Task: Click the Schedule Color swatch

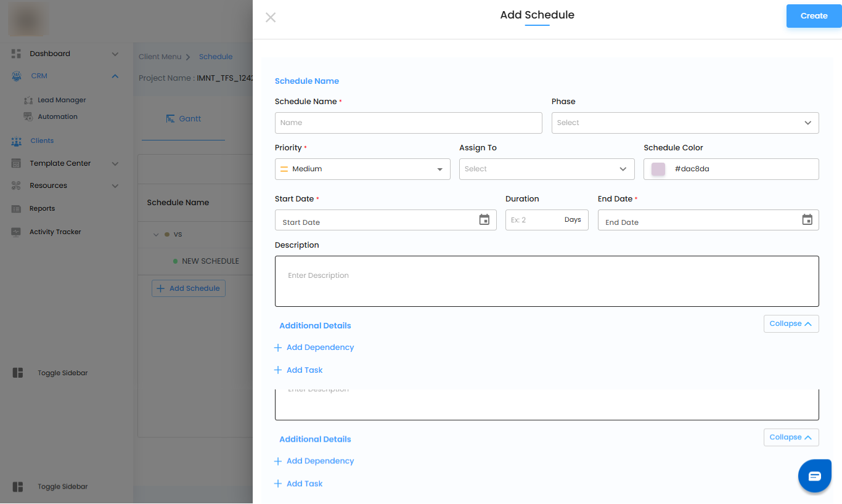Action: pyautogui.click(x=658, y=169)
